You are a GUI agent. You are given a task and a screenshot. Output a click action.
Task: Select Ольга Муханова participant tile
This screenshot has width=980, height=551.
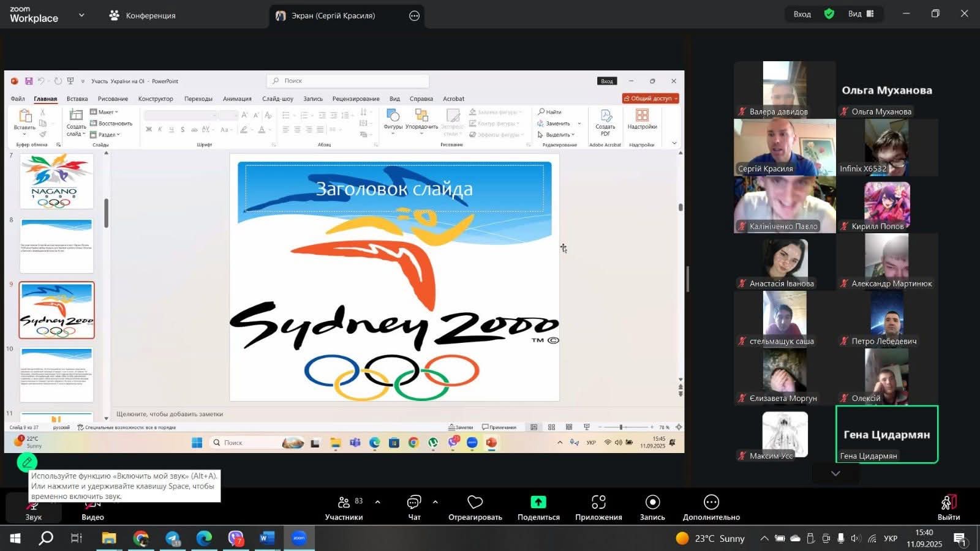tap(887, 89)
